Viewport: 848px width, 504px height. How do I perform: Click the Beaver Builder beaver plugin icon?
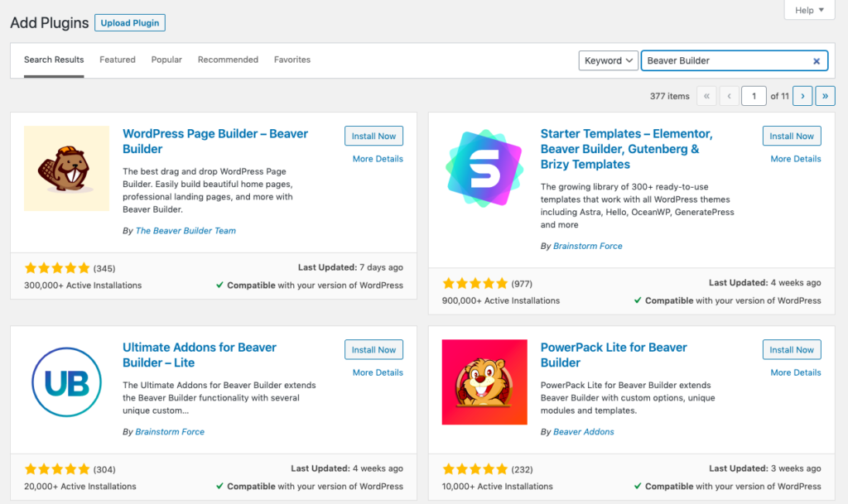coord(66,168)
